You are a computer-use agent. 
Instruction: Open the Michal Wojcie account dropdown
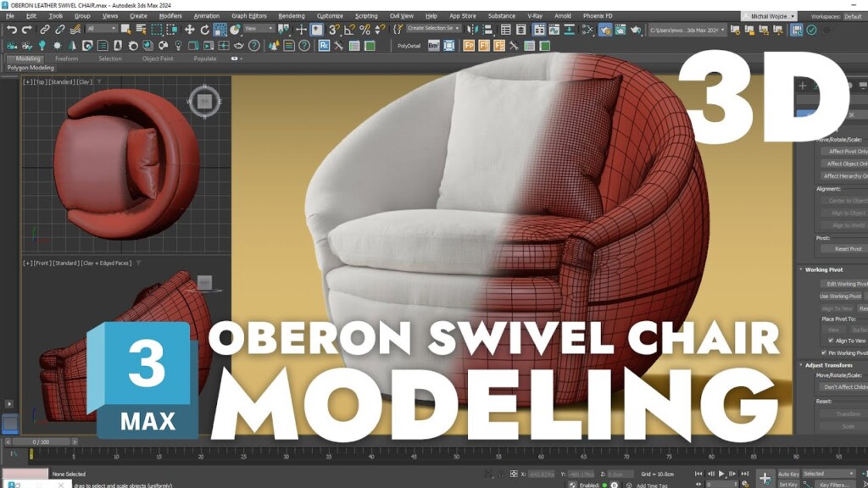coord(770,16)
